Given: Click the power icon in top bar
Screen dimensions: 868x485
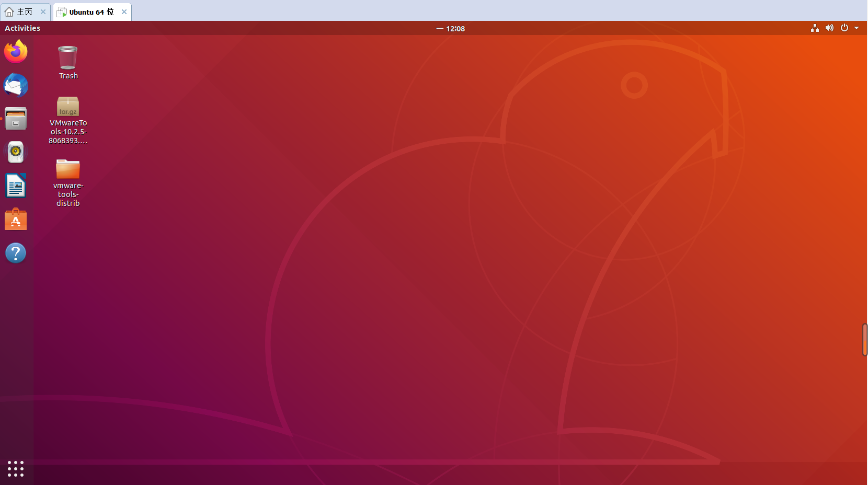Looking at the screenshot, I should 844,28.
